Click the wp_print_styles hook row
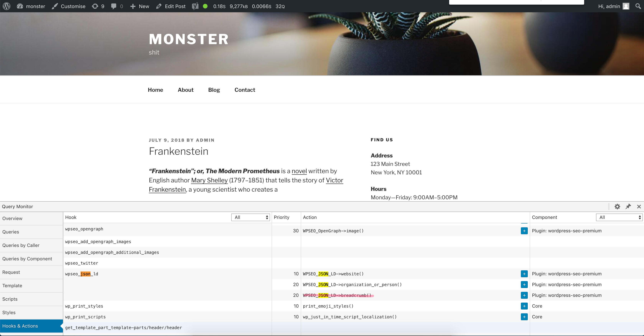Image resolution: width=644 pixels, height=336 pixels. coord(167,306)
